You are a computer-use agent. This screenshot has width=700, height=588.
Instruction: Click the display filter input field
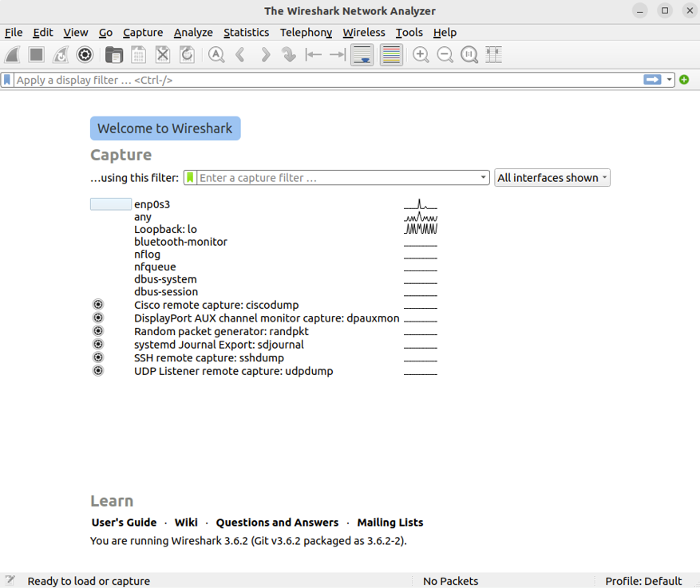click(328, 80)
